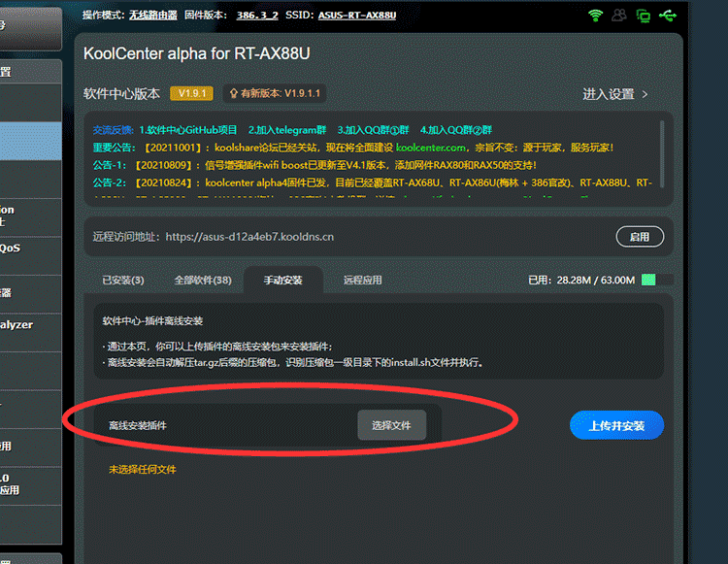Expand the 进入设置 chevron arrow

645,95
